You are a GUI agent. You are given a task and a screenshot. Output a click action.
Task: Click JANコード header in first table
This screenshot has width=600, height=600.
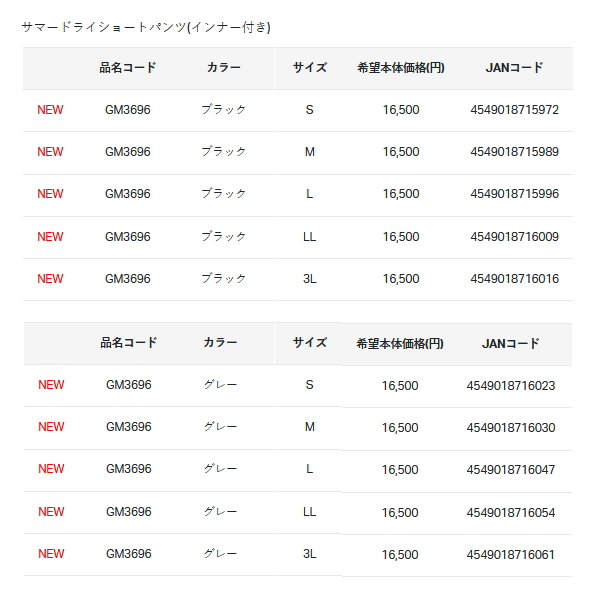pos(514,68)
